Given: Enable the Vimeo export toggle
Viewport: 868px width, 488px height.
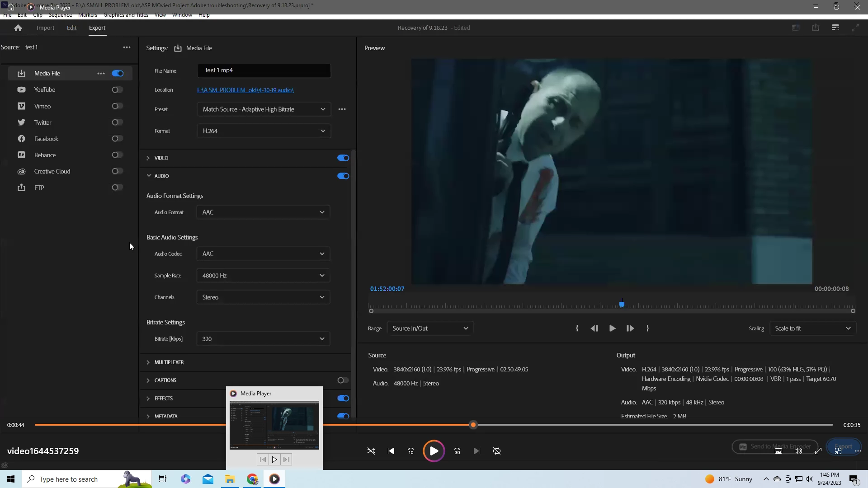Looking at the screenshot, I should [x=117, y=106].
